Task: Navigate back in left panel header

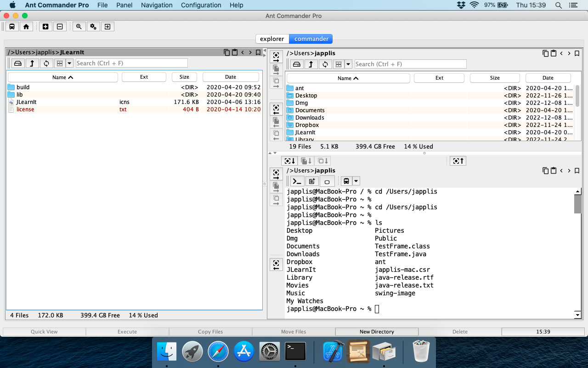Action: click(243, 52)
